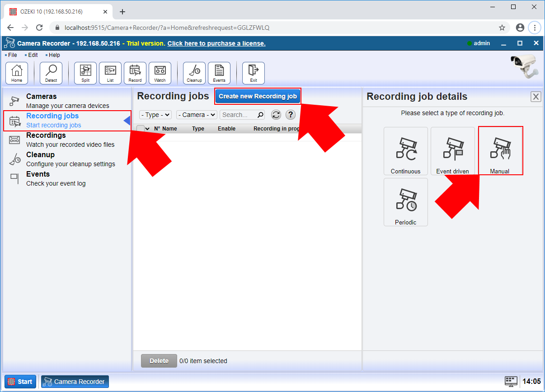Go to Cameras in the sidebar
Image resolution: width=545 pixels, height=392 pixels.
tap(67, 101)
